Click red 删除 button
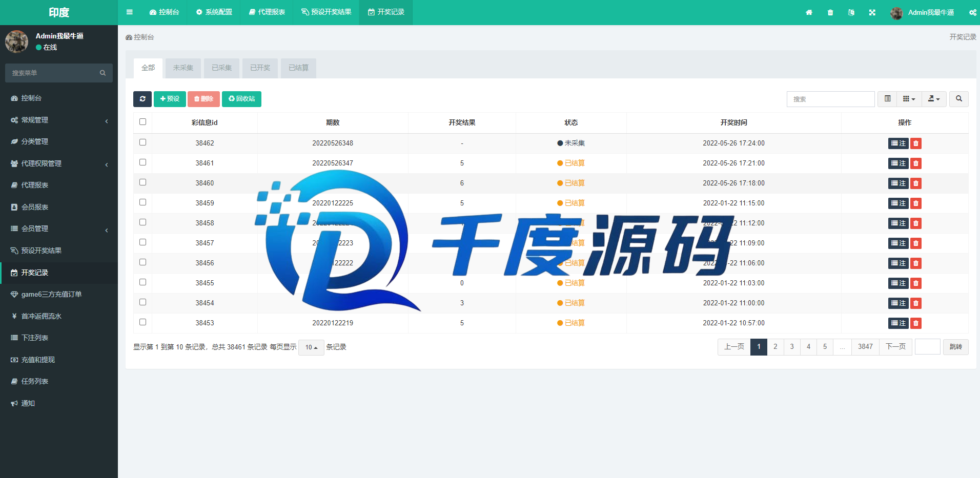Image resolution: width=980 pixels, height=478 pixels. click(203, 99)
